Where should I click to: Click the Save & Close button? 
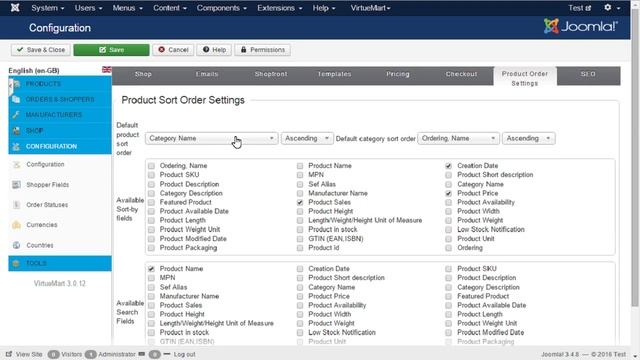coord(40,50)
